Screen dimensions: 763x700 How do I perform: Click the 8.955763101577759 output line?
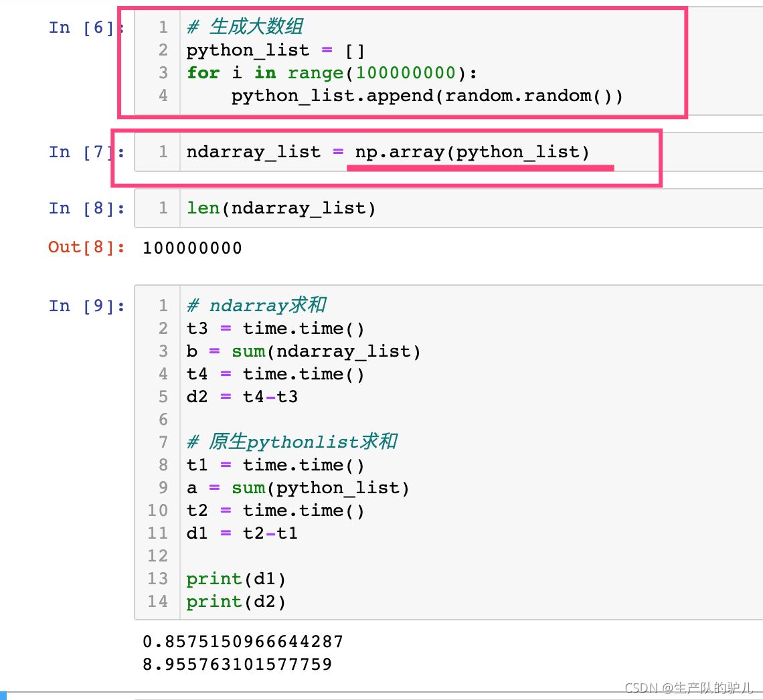tap(237, 665)
